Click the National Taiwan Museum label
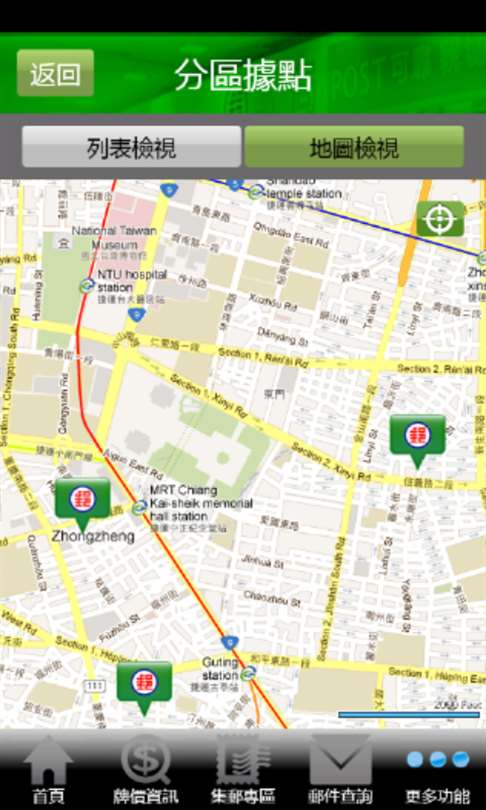The width and height of the screenshot is (486, 810). click(x=114, y=237)
